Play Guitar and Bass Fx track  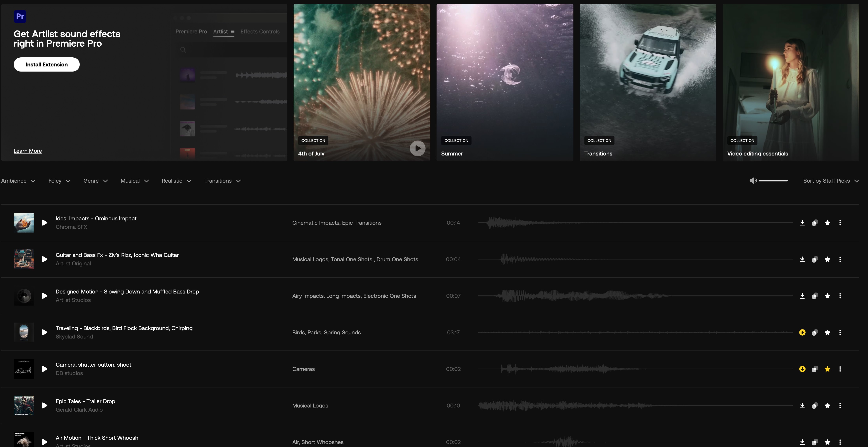tap(44, 259)
